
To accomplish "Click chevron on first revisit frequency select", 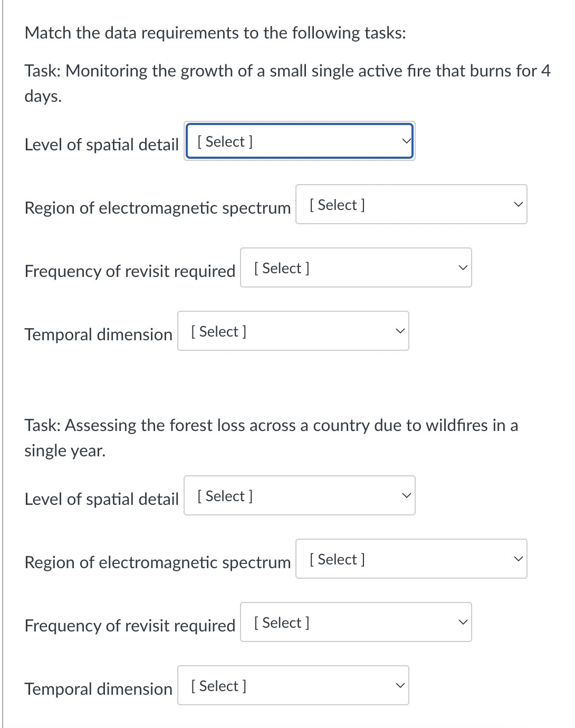I will click(463, 267).
